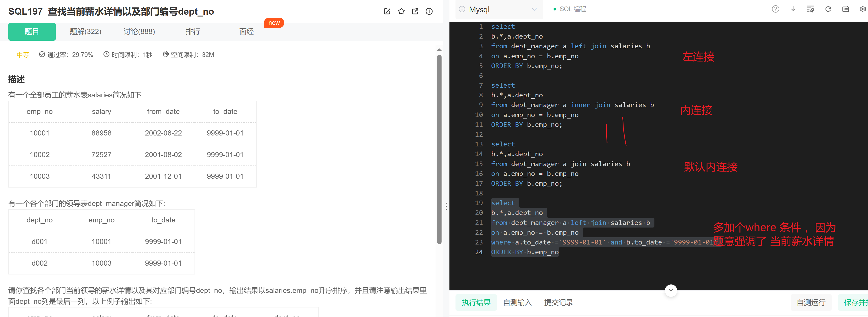Open the keyboard shortcuts panel icon
868x317 pixels.
[x=845, y=9]
